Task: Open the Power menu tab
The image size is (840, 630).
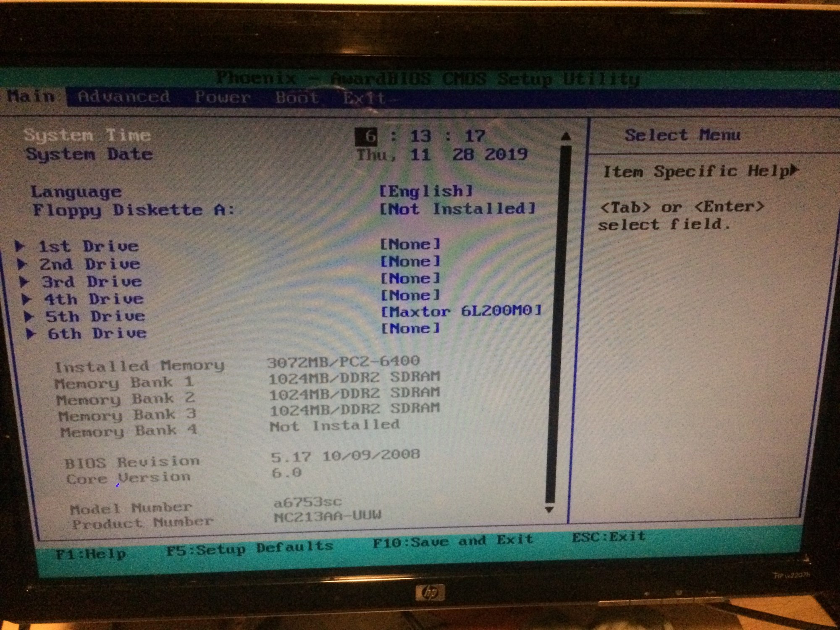Action: click(x=222, y=97)
